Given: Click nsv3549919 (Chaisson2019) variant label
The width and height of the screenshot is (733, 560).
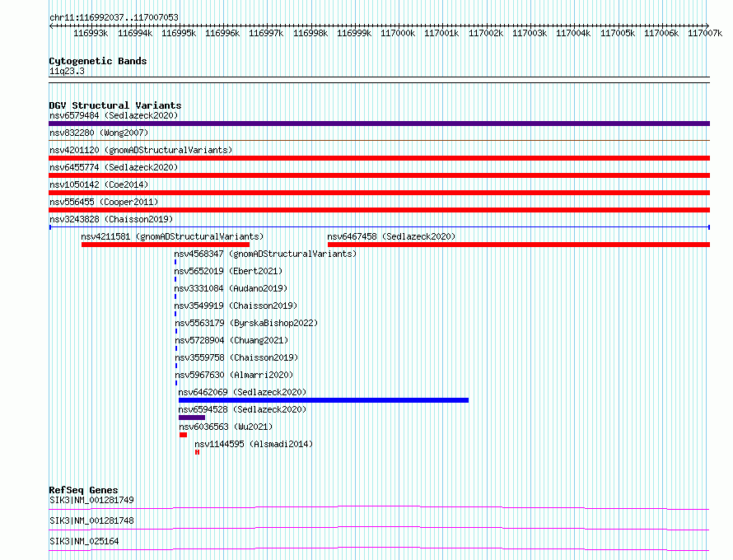Looking at the screenshot, I should pyautogui.click(x=236, y=306).
